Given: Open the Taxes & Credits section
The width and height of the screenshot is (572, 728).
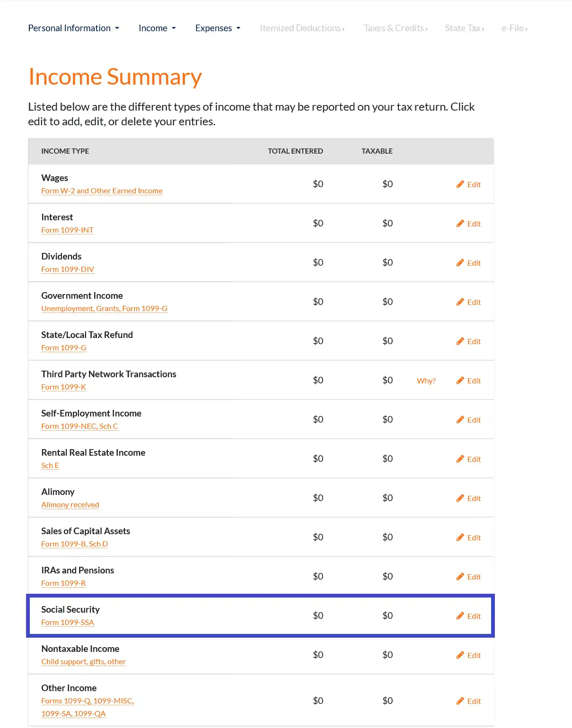Looking at the screenshot, I should [x=395, y=28].
